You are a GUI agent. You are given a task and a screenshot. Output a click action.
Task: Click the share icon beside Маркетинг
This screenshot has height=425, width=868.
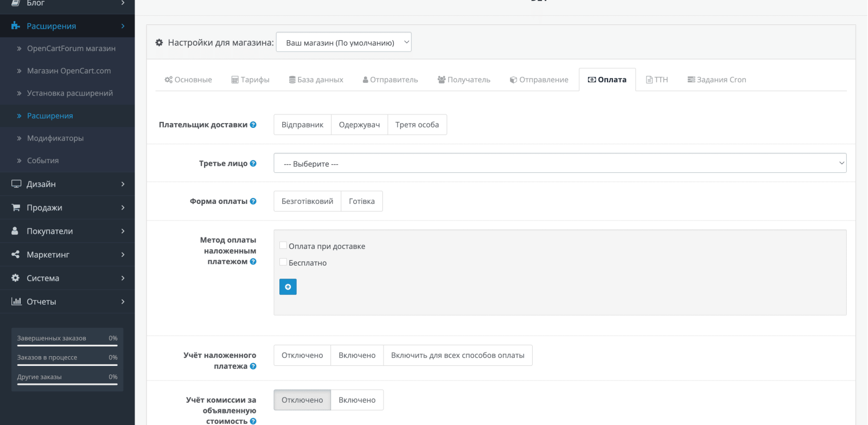coord(15,254)
